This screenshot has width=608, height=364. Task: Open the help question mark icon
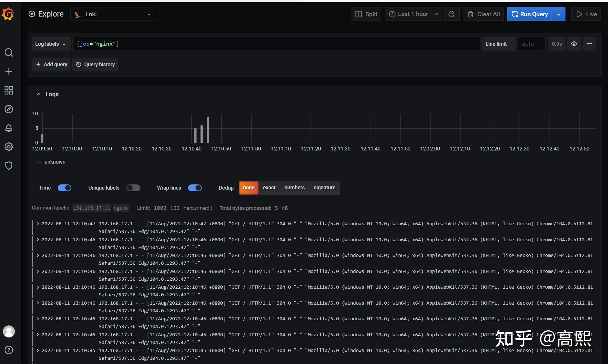[9, 350]
